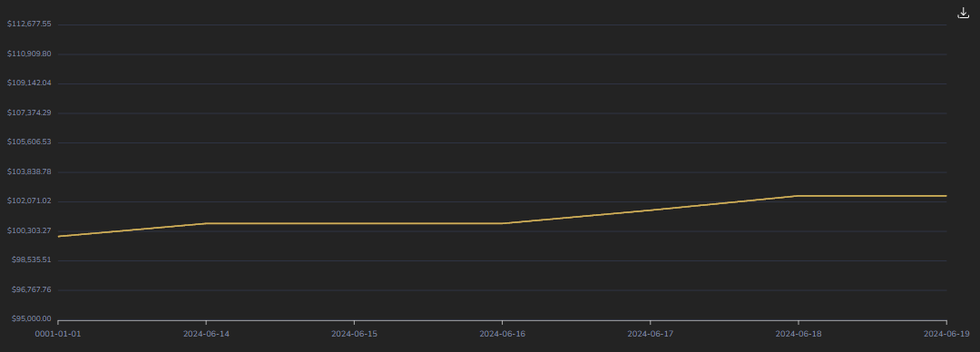Click the download chart icon

coord(963,13)
